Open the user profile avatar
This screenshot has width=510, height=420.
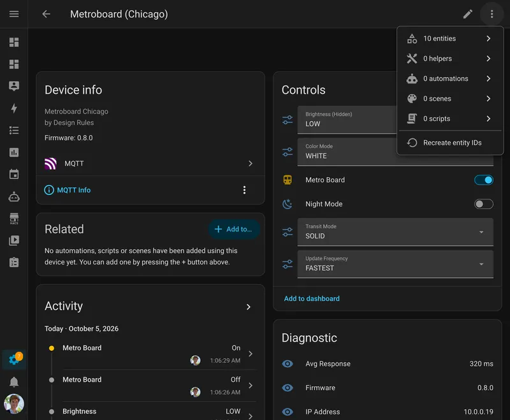pos(13,403)
